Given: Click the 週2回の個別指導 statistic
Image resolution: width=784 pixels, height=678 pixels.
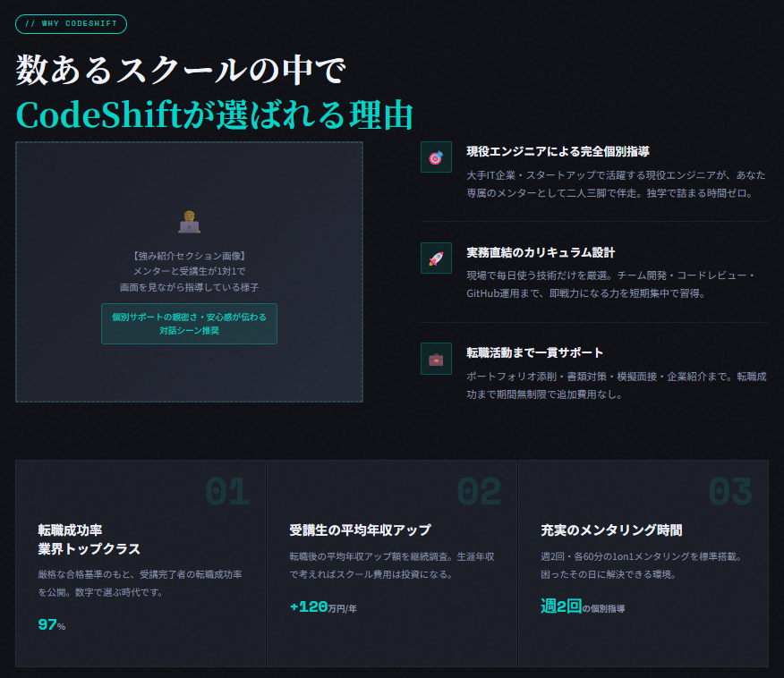Looking at the screenshot, I should click(x=583, y=606).
